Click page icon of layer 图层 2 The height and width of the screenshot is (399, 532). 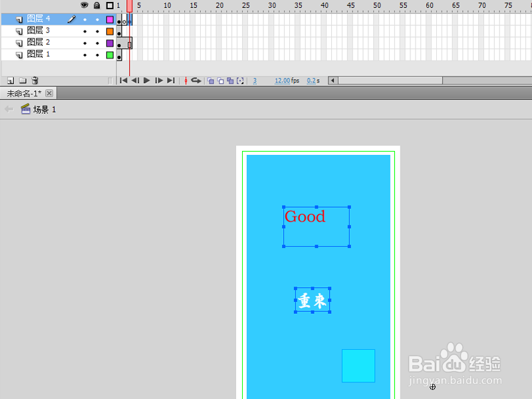click(x=19, y=43)
